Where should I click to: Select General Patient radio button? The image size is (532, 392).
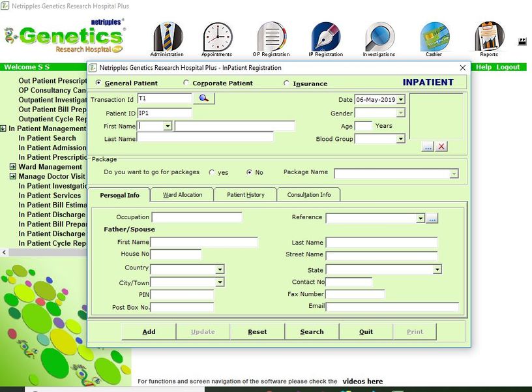[98, 82]
